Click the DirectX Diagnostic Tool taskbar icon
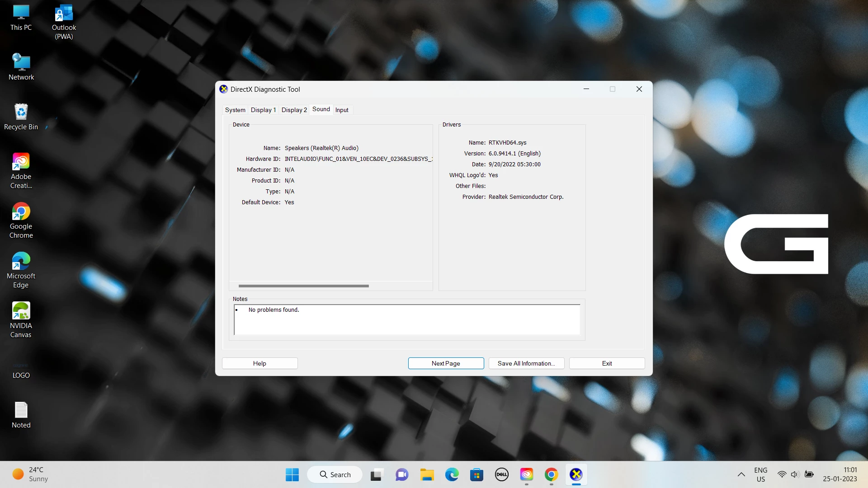This screenshot has width=868, height=488. (576, 474)
